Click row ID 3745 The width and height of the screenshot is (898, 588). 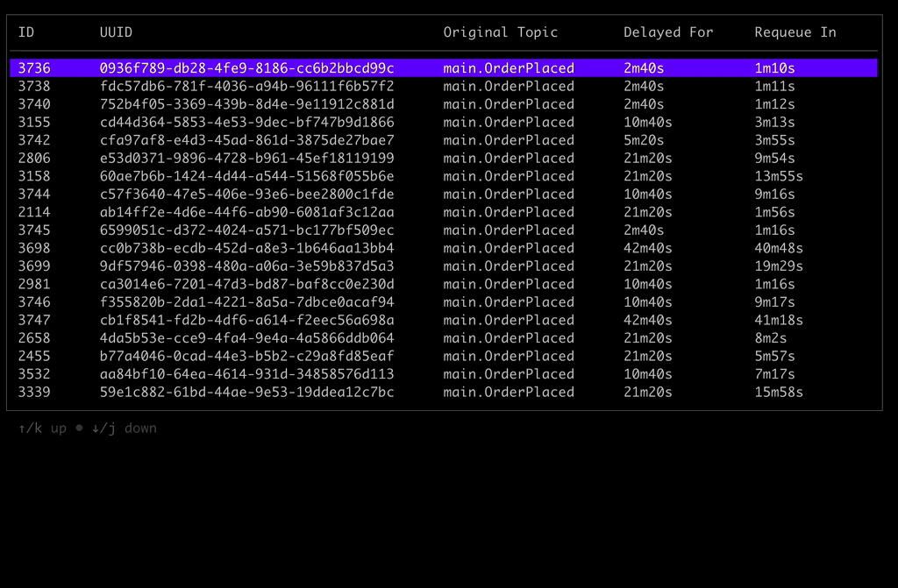point(443,230)
